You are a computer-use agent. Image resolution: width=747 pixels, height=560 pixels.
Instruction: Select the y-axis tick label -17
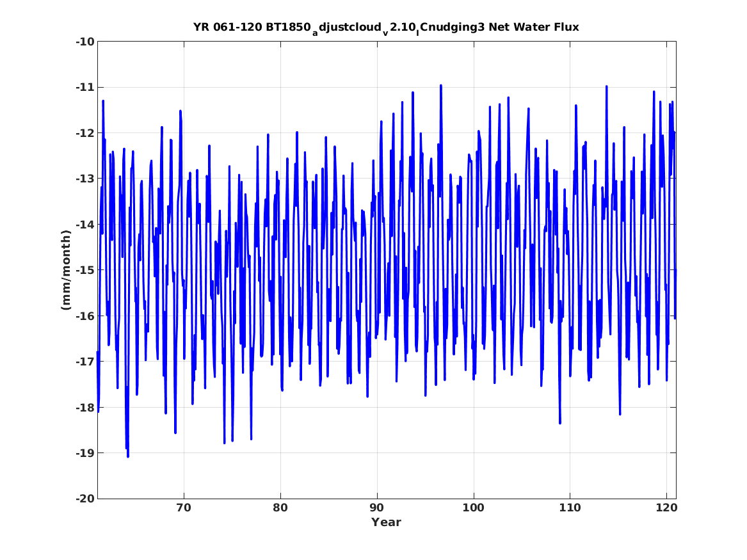(84, 362)
